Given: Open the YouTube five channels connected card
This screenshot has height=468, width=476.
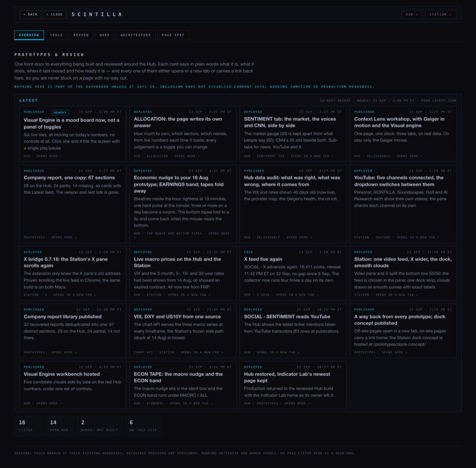Looking at the screenshot, I should click(403, 204).
